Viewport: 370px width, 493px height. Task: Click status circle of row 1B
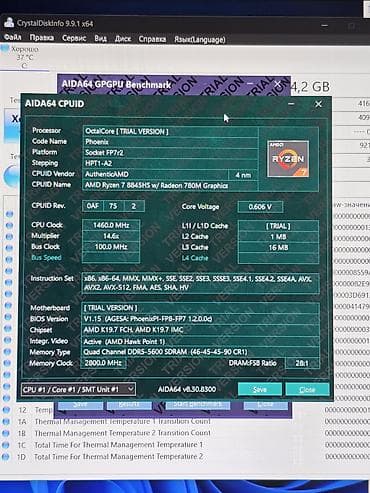pyautogui.click(x=6, y=433)
